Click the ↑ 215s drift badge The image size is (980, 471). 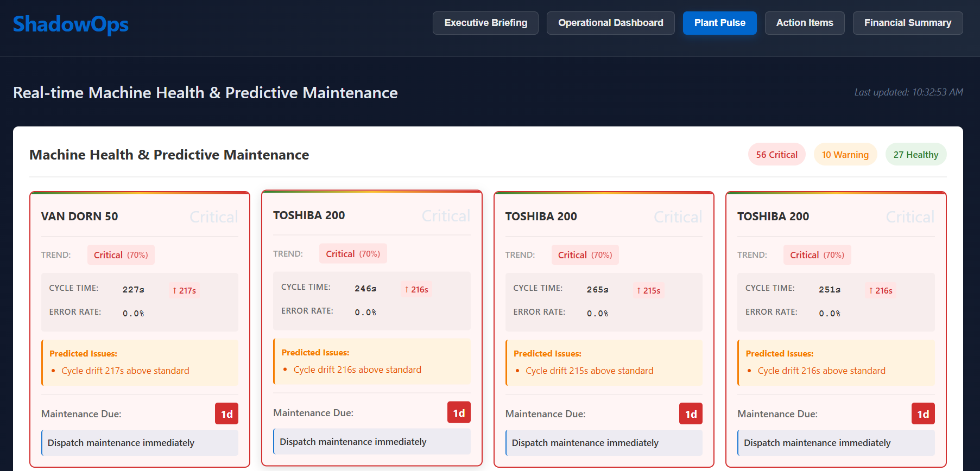(x=648, y=290)
